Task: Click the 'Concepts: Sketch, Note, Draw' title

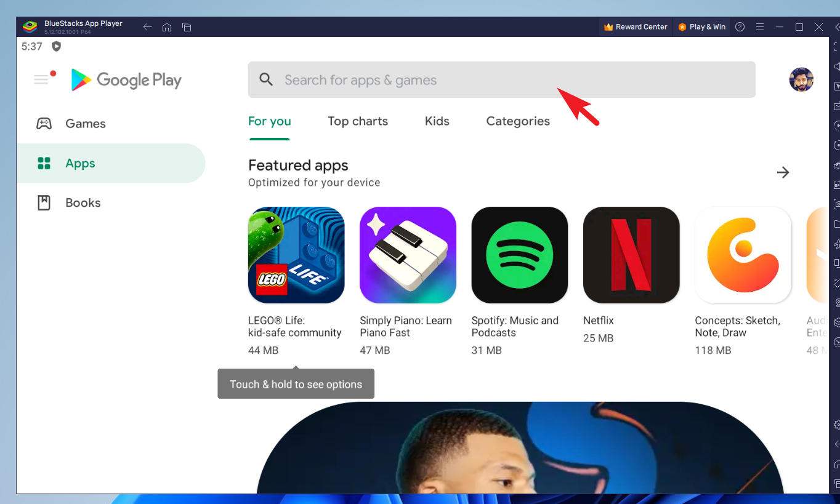Action: point(738,327)
